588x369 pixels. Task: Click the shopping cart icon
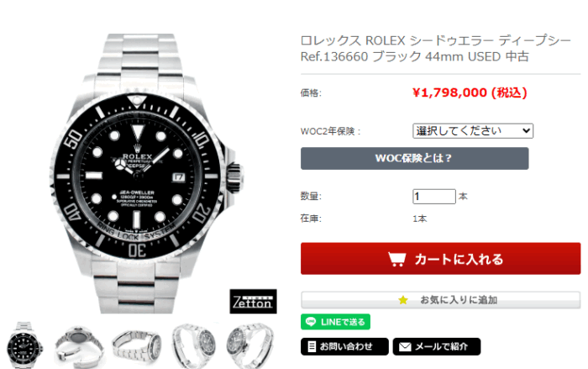[x=396, y=259]
